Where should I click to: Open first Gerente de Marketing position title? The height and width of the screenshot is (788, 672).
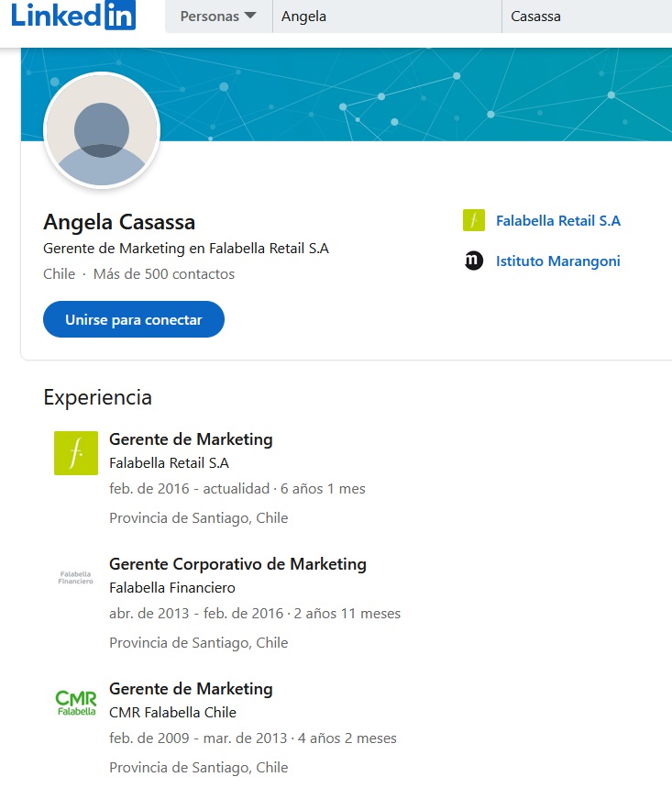point(191,439)
